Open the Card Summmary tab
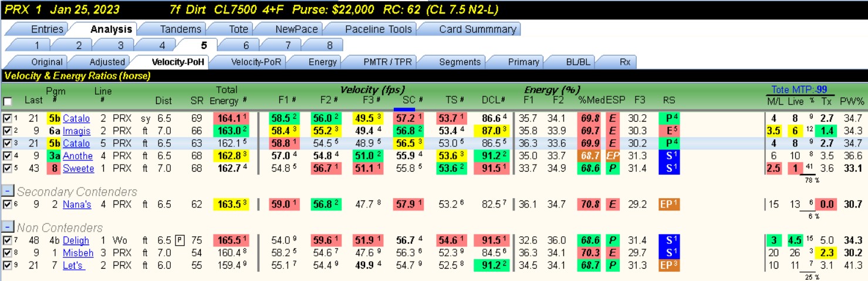 477,29
